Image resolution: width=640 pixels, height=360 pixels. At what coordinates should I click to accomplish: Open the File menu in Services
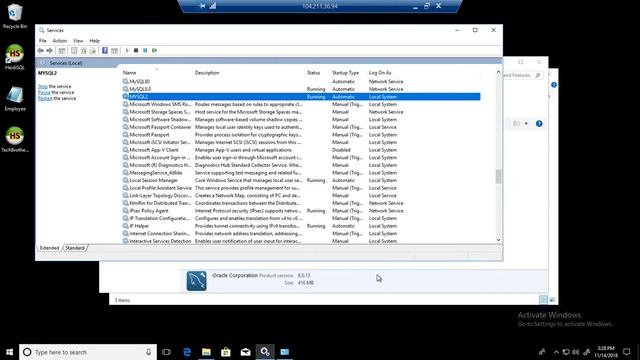(42, 41)
